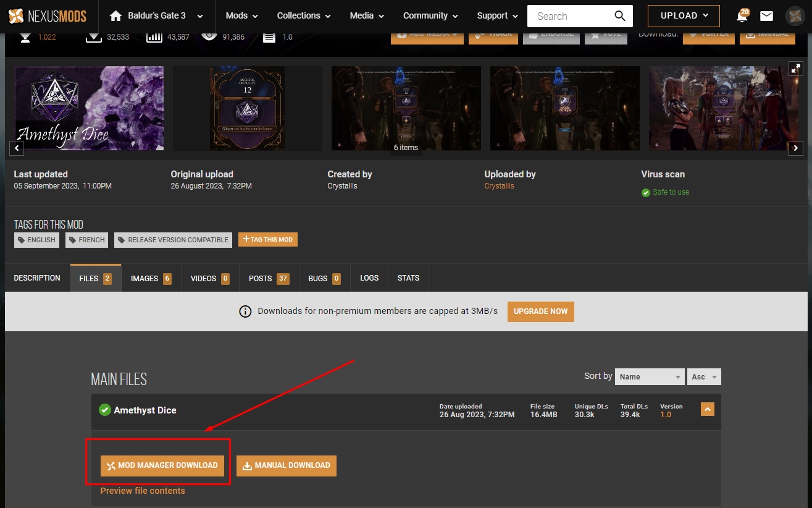Click the tag icon on ENGLISH tag

coord(21,240)
